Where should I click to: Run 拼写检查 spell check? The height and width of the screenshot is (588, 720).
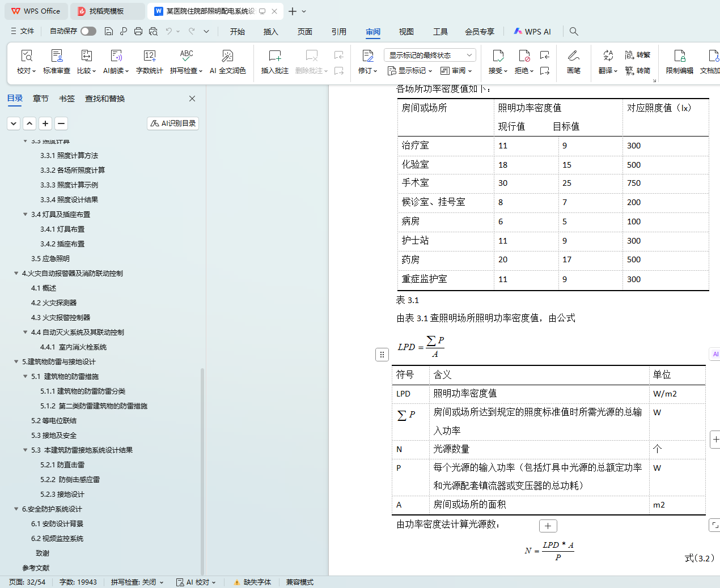187,62
